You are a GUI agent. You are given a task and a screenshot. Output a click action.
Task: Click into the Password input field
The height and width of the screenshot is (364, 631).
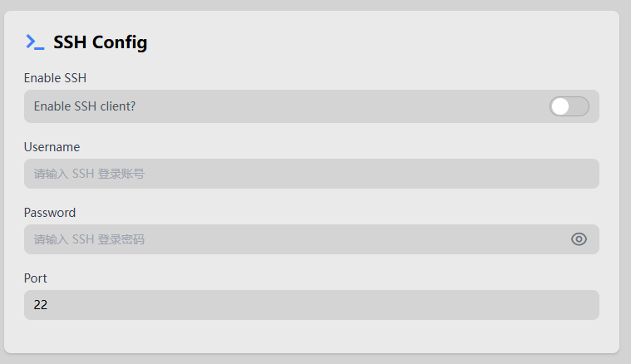point(299,239)
